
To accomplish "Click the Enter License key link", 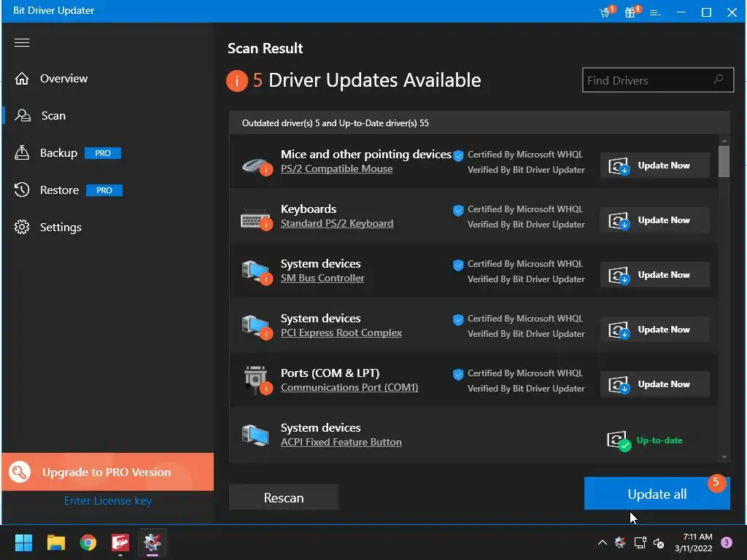I will pyautogui.click(x=108, y=501).
